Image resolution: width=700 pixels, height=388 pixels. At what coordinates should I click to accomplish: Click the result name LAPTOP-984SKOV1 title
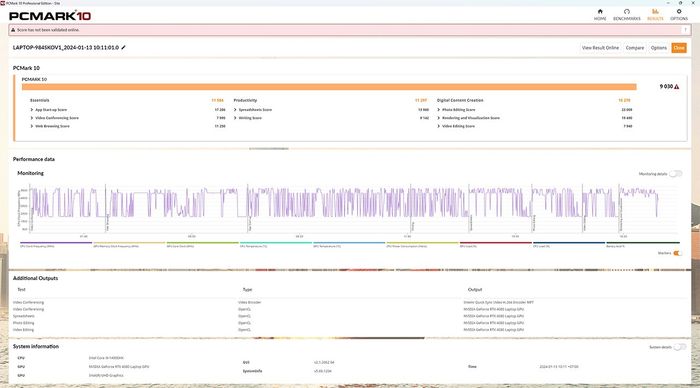66,47
